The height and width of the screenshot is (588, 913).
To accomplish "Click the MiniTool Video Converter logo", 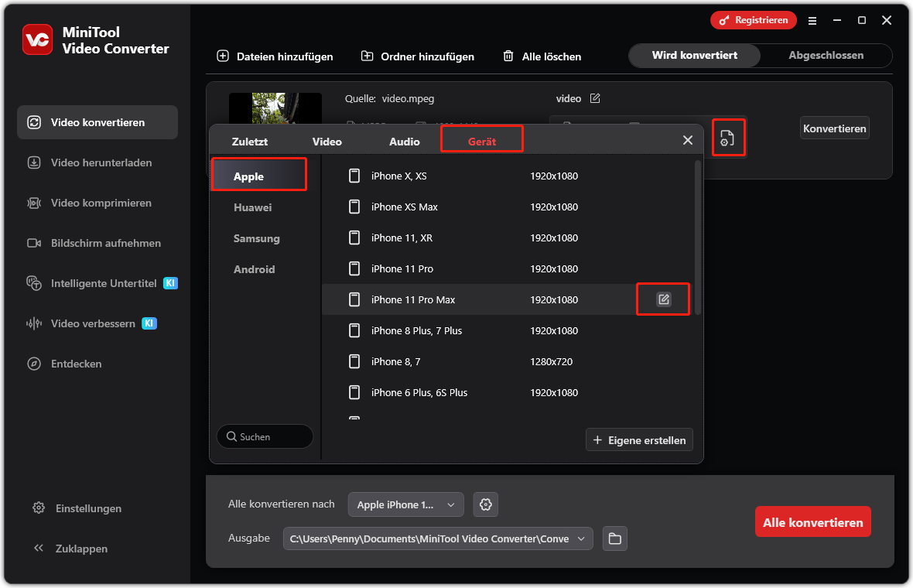I will (x=37, y=39).
